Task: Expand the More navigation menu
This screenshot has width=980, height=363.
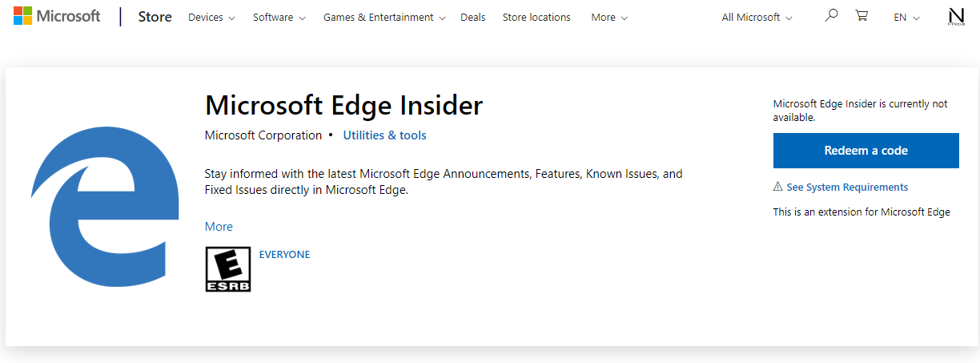Action: click(608, 17)
